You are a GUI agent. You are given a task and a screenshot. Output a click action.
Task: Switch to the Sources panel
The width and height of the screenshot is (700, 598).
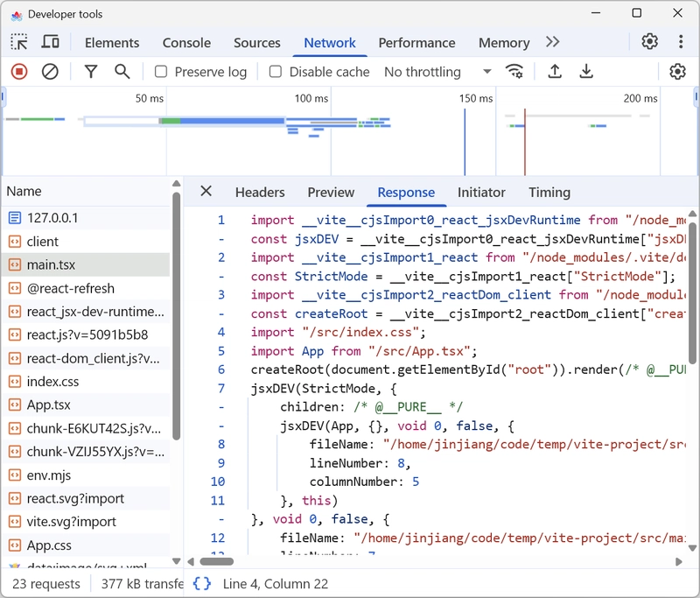tap(257, 42)
